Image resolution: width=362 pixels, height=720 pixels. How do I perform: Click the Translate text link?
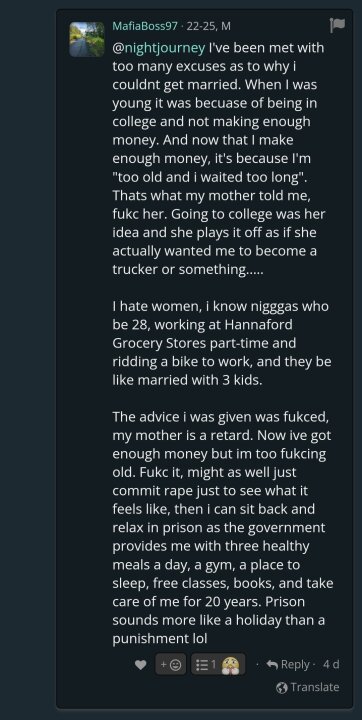(315, 687)
